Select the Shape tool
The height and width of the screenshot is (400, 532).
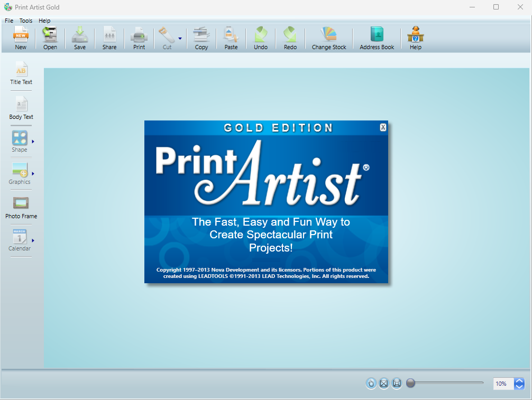tap(20, 142)
